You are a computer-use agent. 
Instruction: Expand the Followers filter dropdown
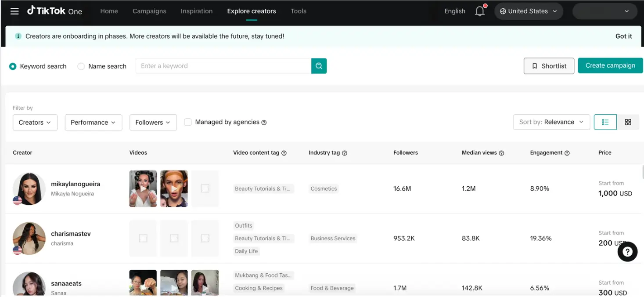coord(153,123)
